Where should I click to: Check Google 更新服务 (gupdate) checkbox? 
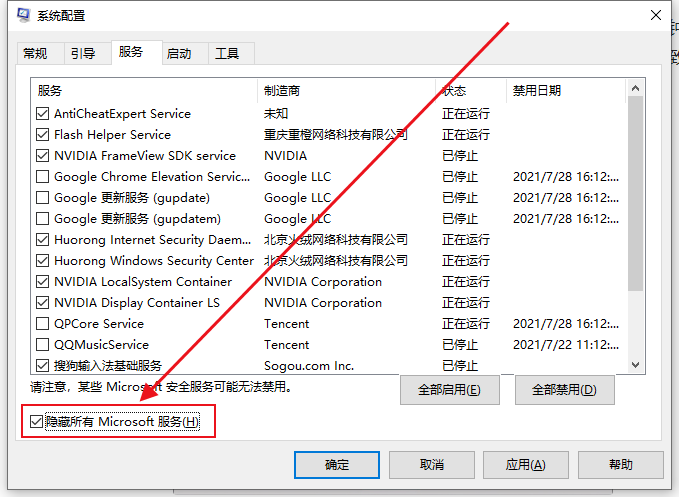[42, 198]
